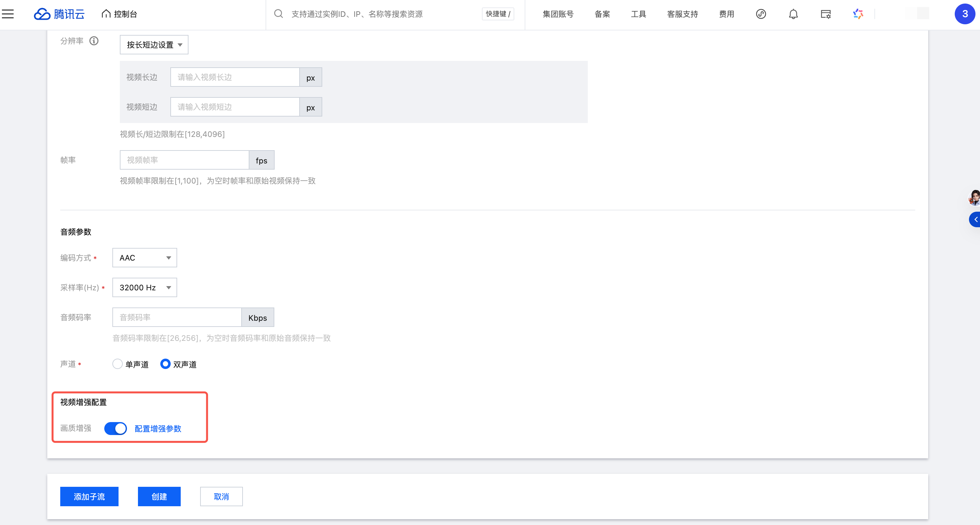Click the Tencent Cloud logo
980x525 pixels.
tap(59, 14)
